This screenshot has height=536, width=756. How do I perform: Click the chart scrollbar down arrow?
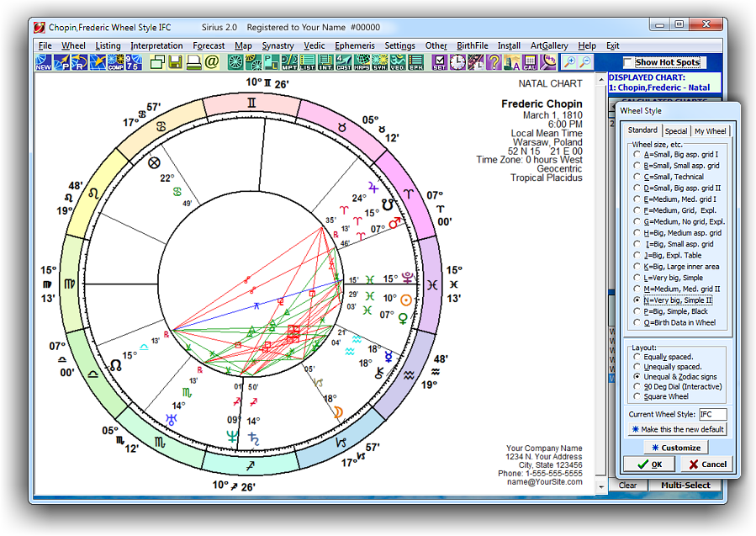pos(600,486)
